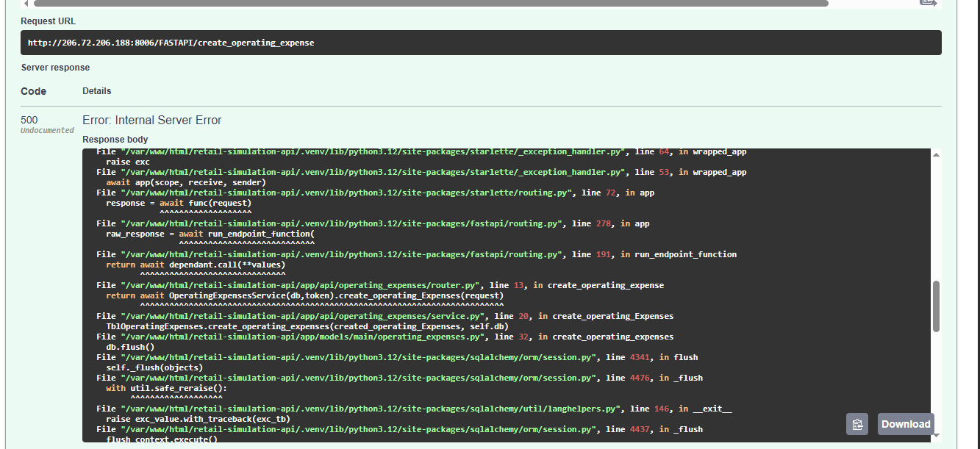The image size is (980, 449).
Task: Click the "Response body" heading
Action: 115,140
